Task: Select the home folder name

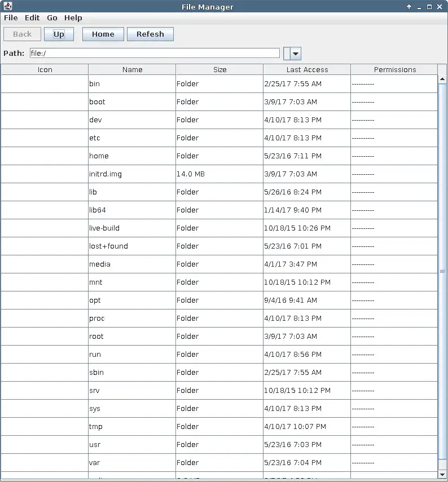Action: (99, 156)
